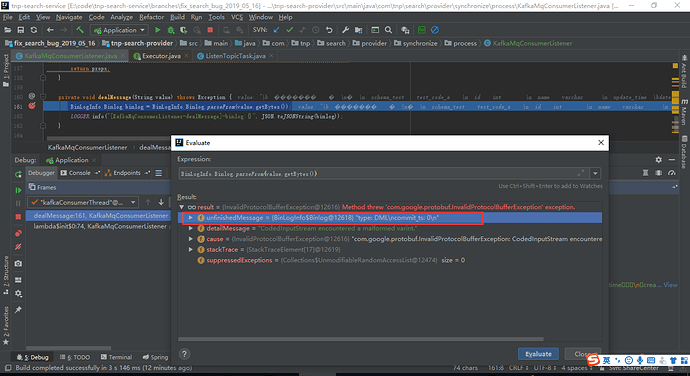Toggle breakpoint at line 161
This screenshot has width=690, height=376.
(x=32, y=106)
